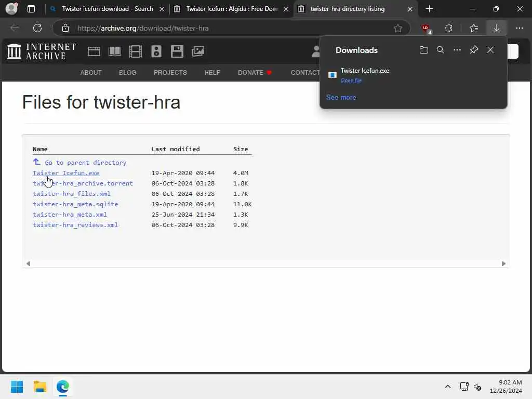
Task: Go to parent directory link
Action: pos(86,163)
